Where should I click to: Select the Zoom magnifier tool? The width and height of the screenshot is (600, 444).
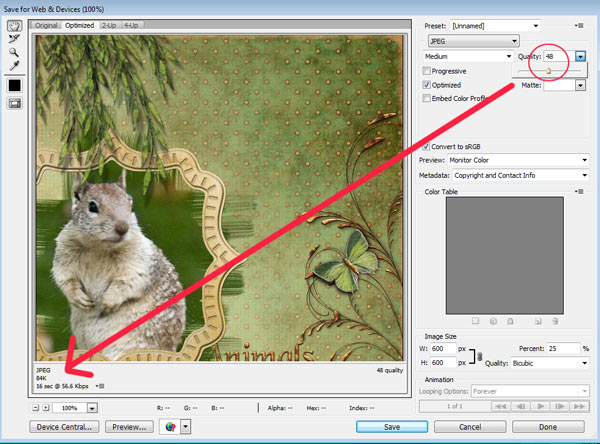14,50
